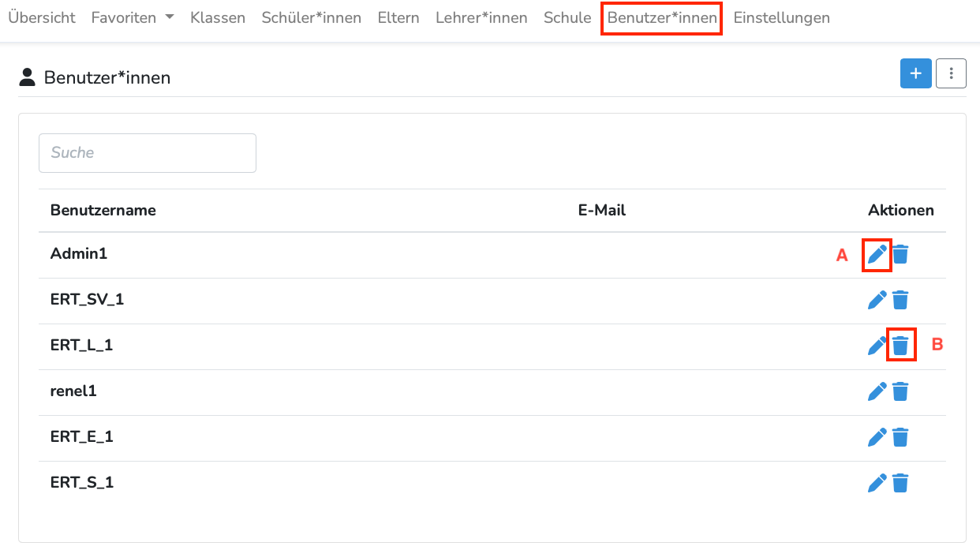Switch to the Schüler*innen page
The height and width of the screenshot is (550, 980).
click(x=311, y=17)
